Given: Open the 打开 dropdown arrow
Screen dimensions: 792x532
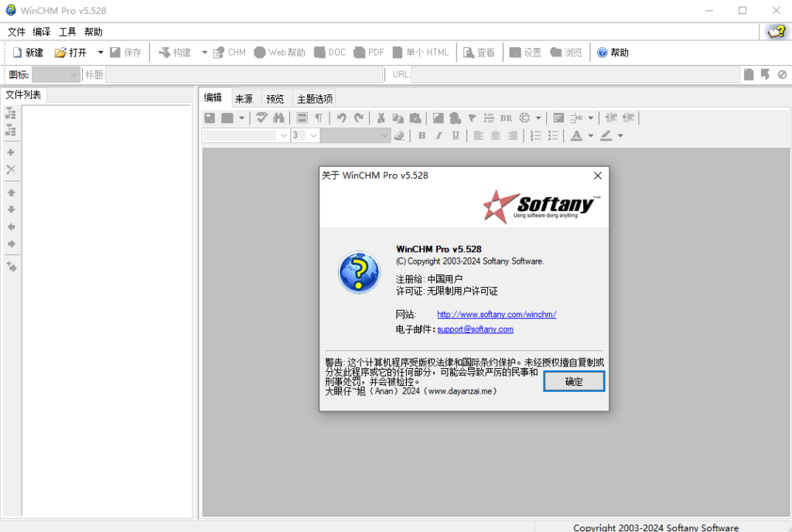Looking at the screenshot, I should (101, 52).
